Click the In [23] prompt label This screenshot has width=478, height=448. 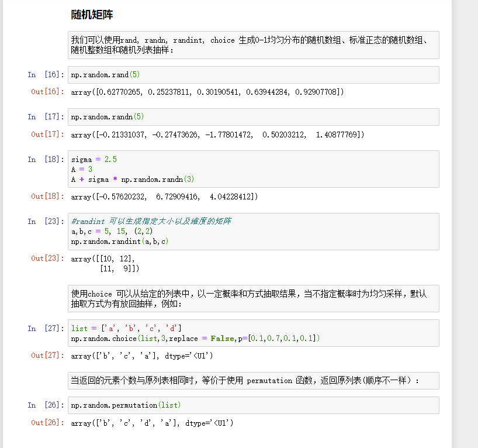click(x=46, y=221)
